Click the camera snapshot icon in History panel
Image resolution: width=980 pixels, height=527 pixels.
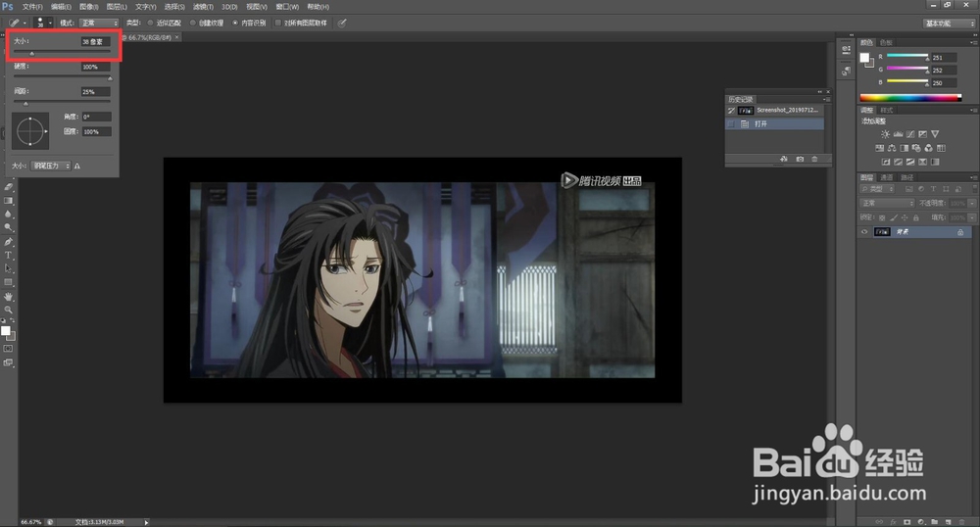800,160
